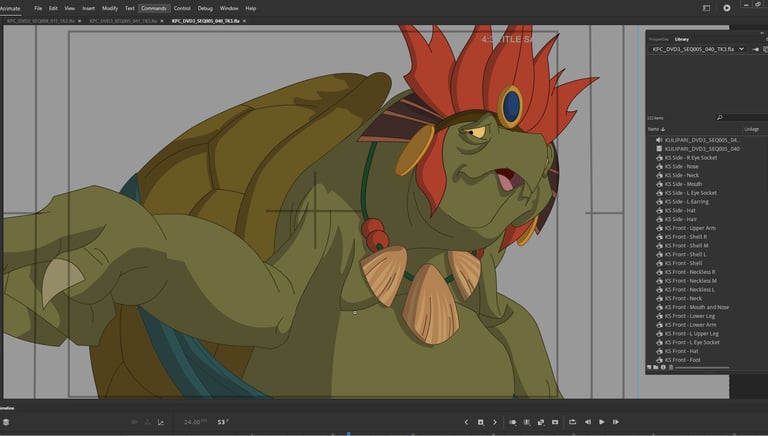
Task: Select KS Front - Neckless M symbol
Action: click(691, 281)
